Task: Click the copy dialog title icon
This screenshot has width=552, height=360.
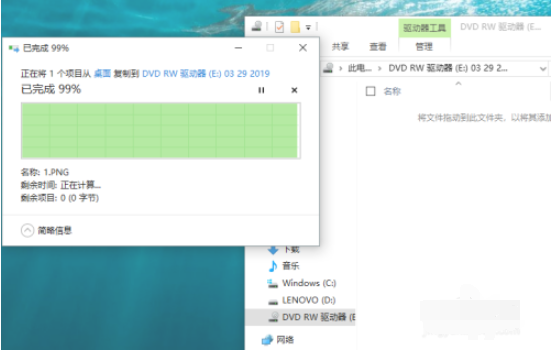Action: click(x=14, y=48)
